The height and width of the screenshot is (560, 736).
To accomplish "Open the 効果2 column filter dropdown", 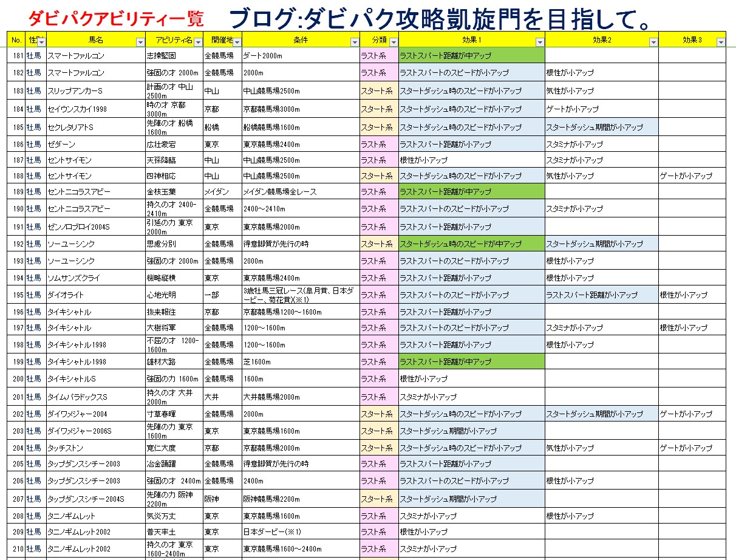I will (653, 42).
